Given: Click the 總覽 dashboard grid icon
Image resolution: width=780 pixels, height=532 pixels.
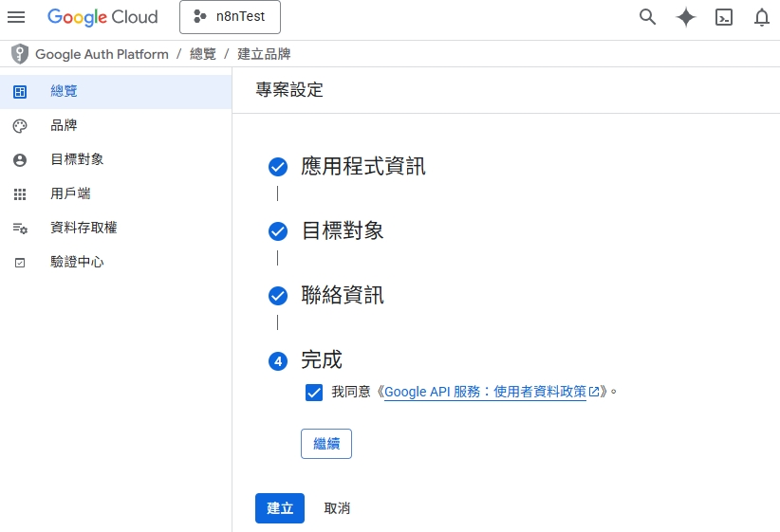Looking at the screenshot, I should click(20, 92).
